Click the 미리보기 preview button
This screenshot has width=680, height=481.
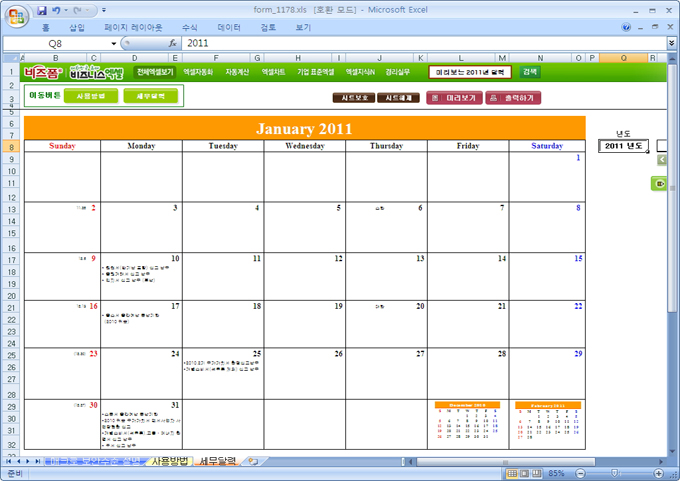[454, 98]
